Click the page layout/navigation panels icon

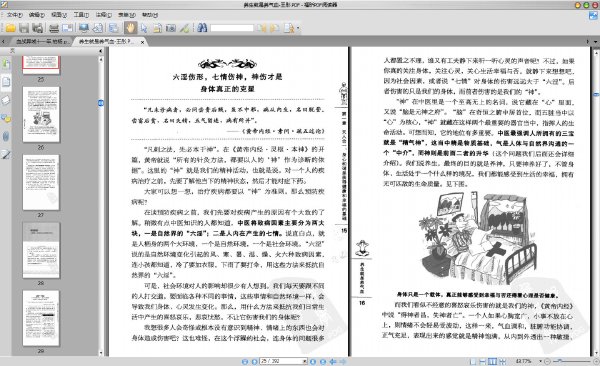coord(113,28)
